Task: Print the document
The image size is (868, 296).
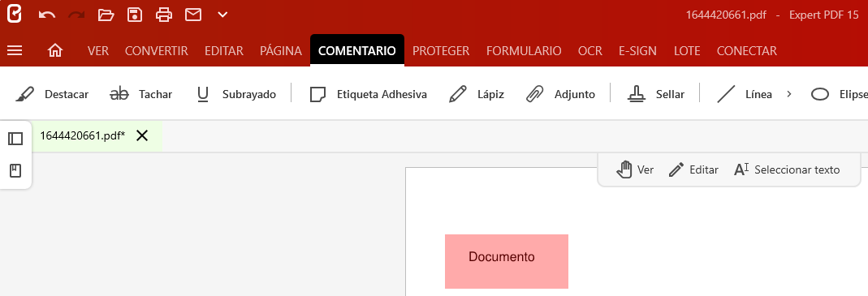Action: (164, 15)
